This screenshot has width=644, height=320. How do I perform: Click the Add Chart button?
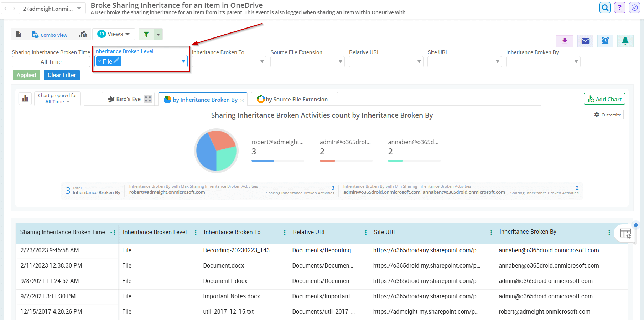[x=604, y=99]
